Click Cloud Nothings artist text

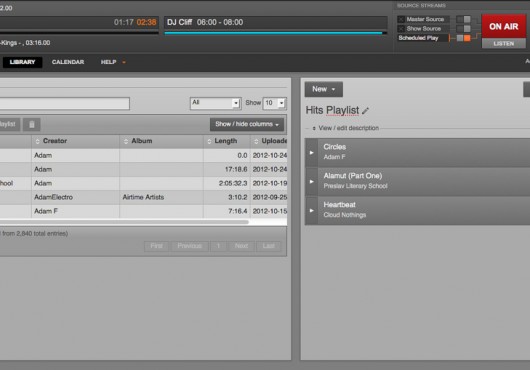[x=345, y=215]
